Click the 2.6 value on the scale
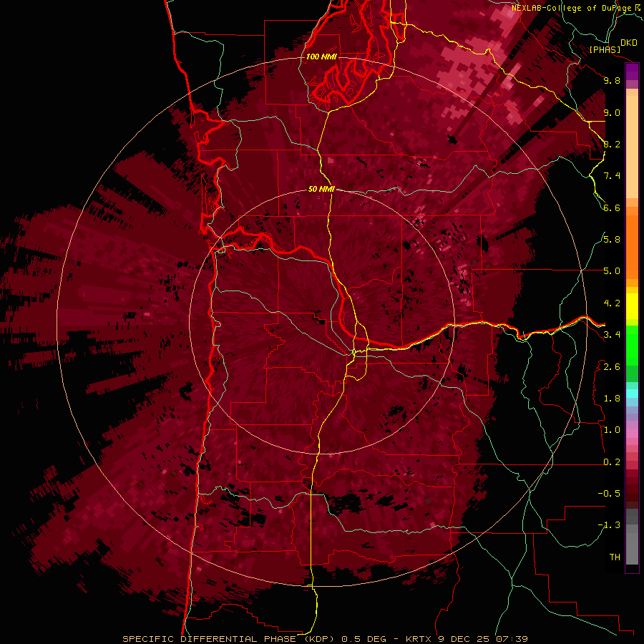The height and width of the screenshot is (644, 644). pyautogui.click(x=612, y=367)
